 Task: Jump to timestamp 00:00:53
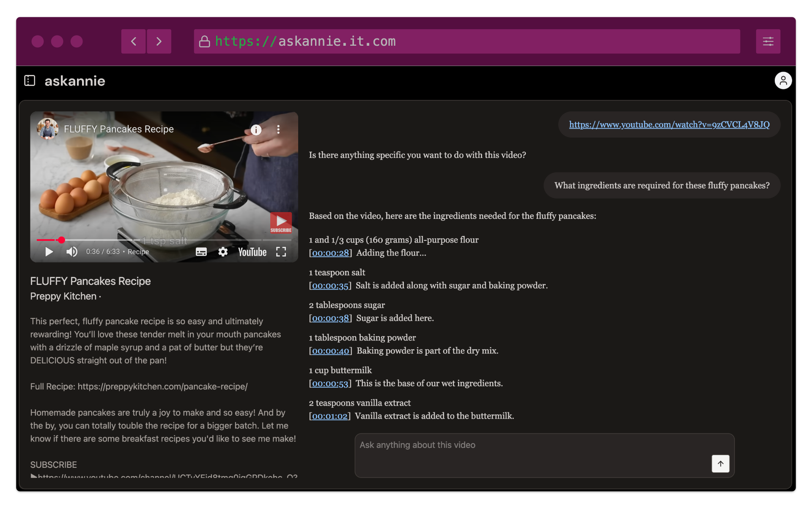tap(330, 383)
